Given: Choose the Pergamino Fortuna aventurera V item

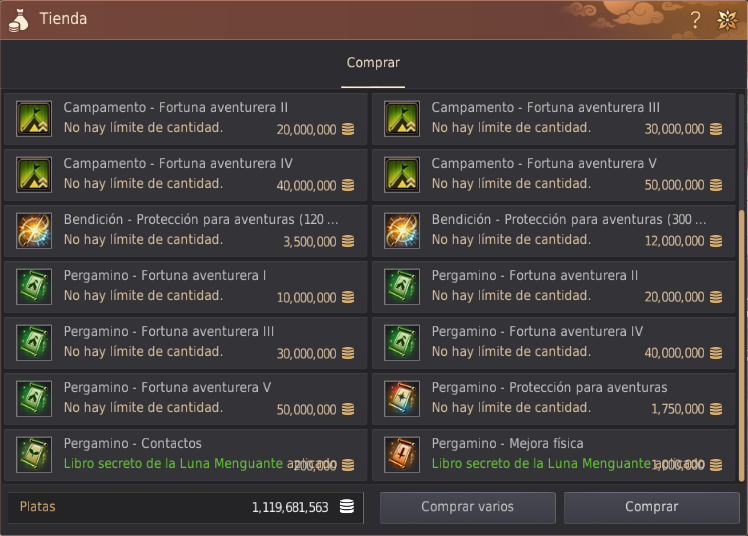Looking at the screenshot, I should click(186, 399).
